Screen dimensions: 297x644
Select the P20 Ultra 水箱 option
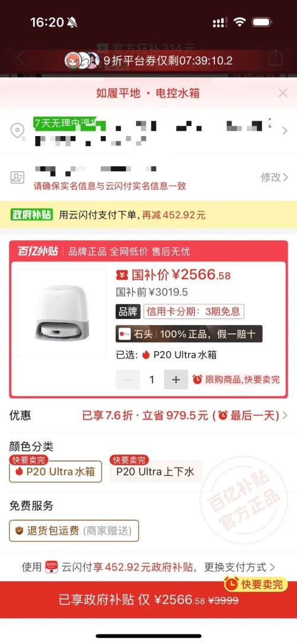coord(55,471)
